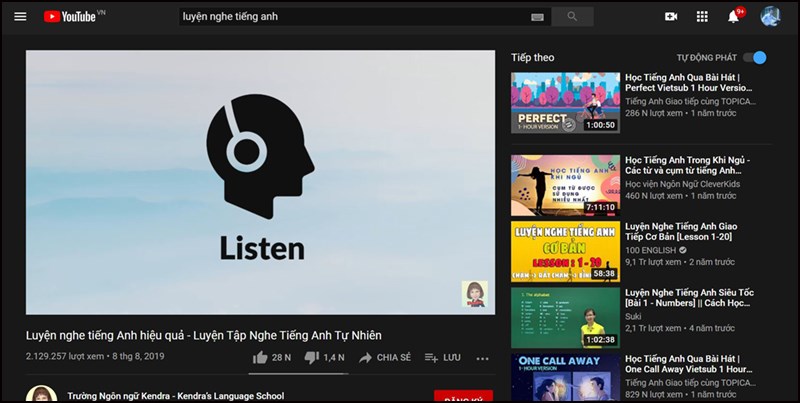Toggle the TỰ ĐỘNG PHÁT autoplay switch
Image resolution: width=800 pixels, height=403 pixels.
pyautogui.click(x=755, y=58)
